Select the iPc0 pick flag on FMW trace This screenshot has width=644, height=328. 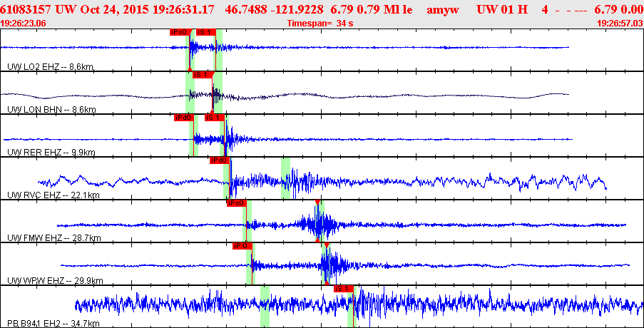click(x=236, y=203)
